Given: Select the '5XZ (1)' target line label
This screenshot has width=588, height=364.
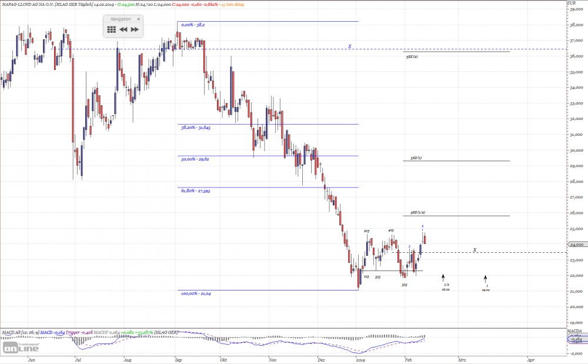Looking at the screenshot, I should pyautogui.click(x=416, y=158).
